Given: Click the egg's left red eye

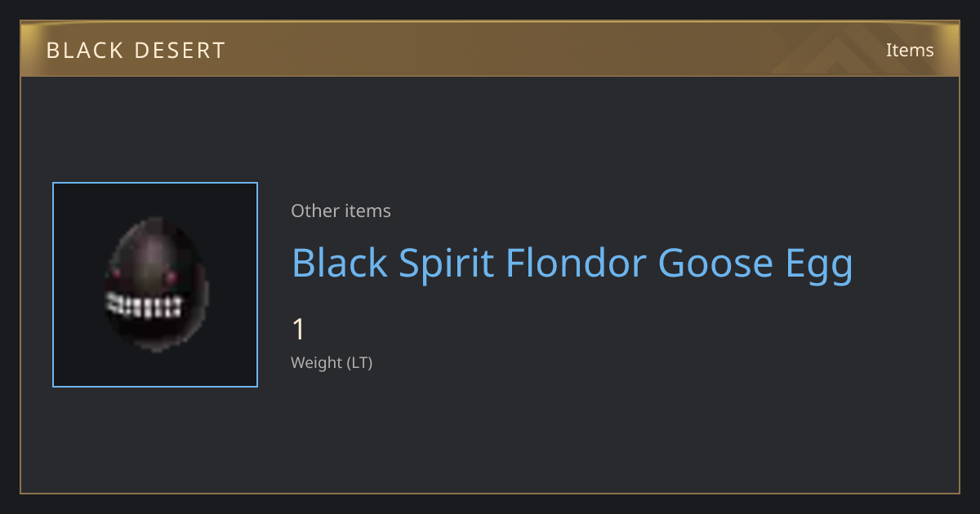Looking at the screenshot, I should pyautogui.click(x=115, y=271).
